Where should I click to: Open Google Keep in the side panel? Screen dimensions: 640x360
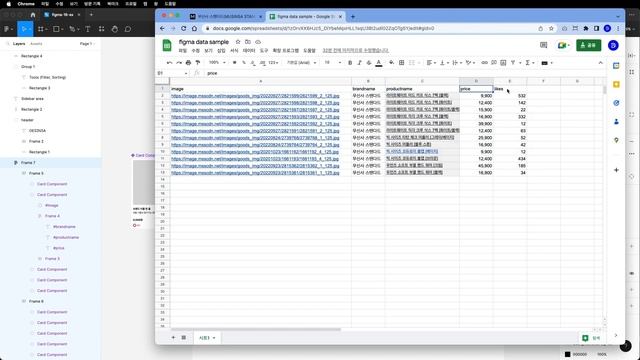[616, 84]
